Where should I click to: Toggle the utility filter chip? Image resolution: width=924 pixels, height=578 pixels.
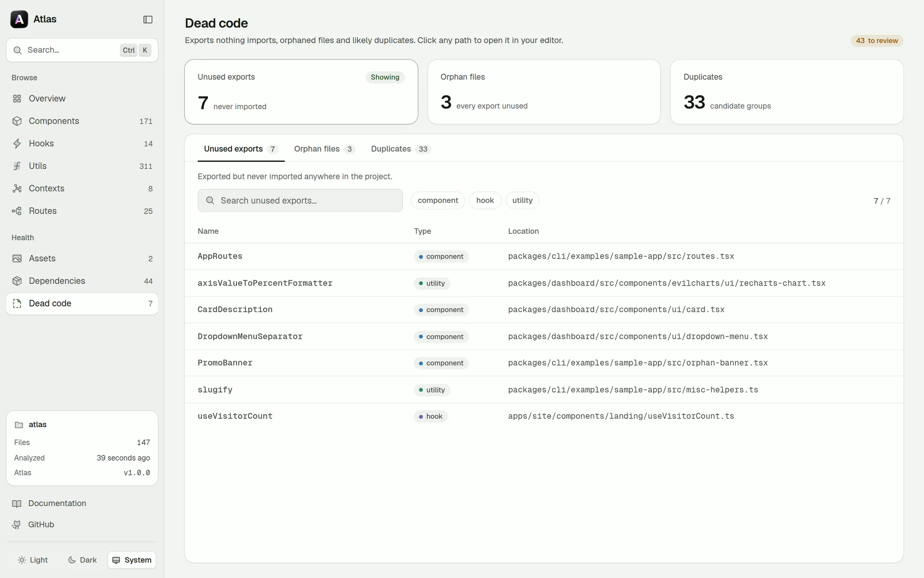pyautogui.click(x=522, y=200)
